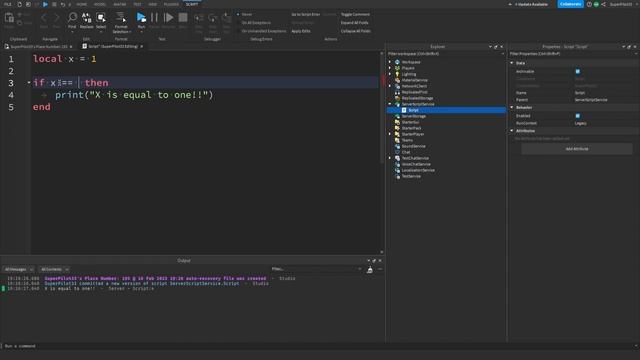Screen dimensions: 640x360
Task: Click the Add Attribute button
Action: [577, 149]
